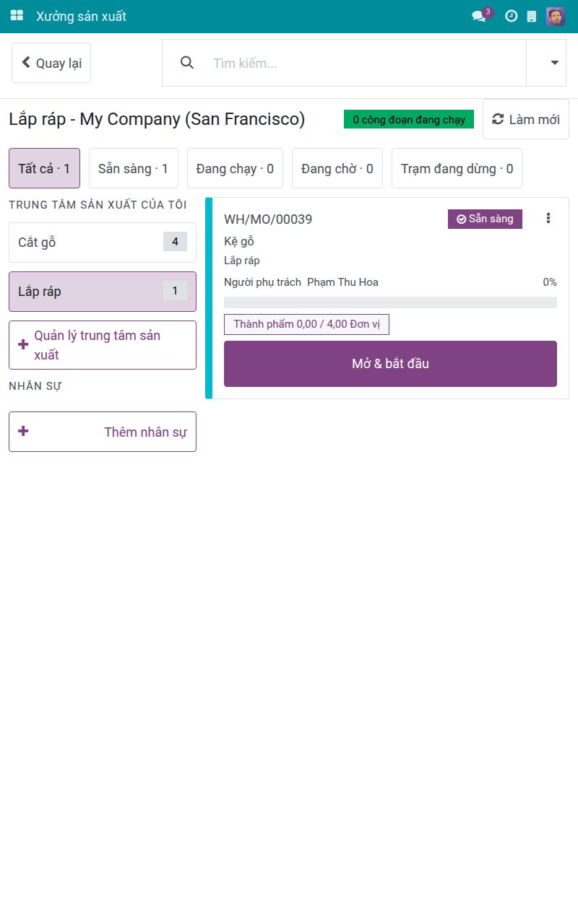The width and height of the screenshot is (578, 924).
Task: Click the work order progress bar
Action: (390, 302)
